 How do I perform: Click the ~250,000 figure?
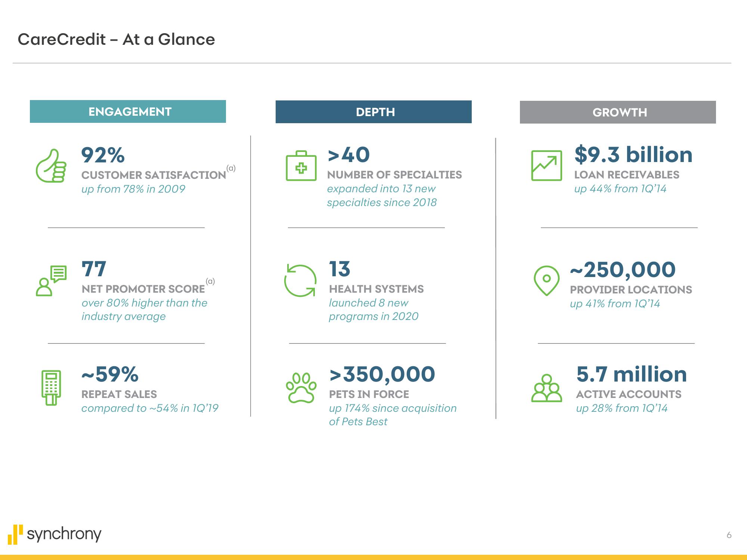point(623,270)
